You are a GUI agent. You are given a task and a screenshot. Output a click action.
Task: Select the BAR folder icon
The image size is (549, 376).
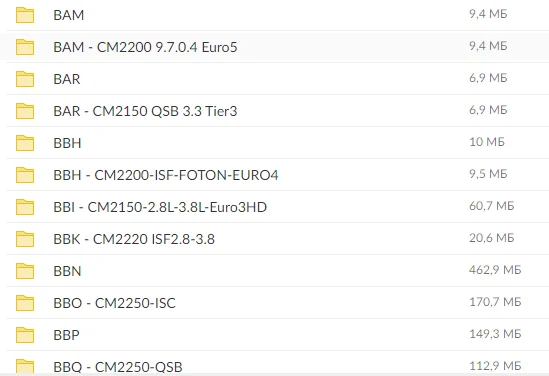click(x=25, y=79)
